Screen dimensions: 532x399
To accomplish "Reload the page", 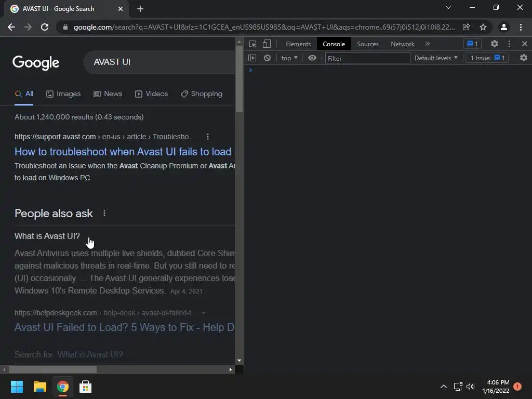I will coord(45,27).
